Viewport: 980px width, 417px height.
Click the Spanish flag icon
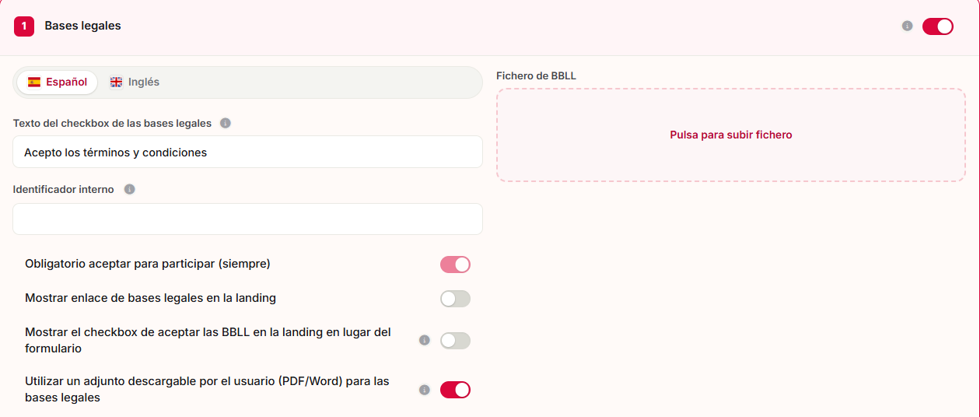[34, 82]
